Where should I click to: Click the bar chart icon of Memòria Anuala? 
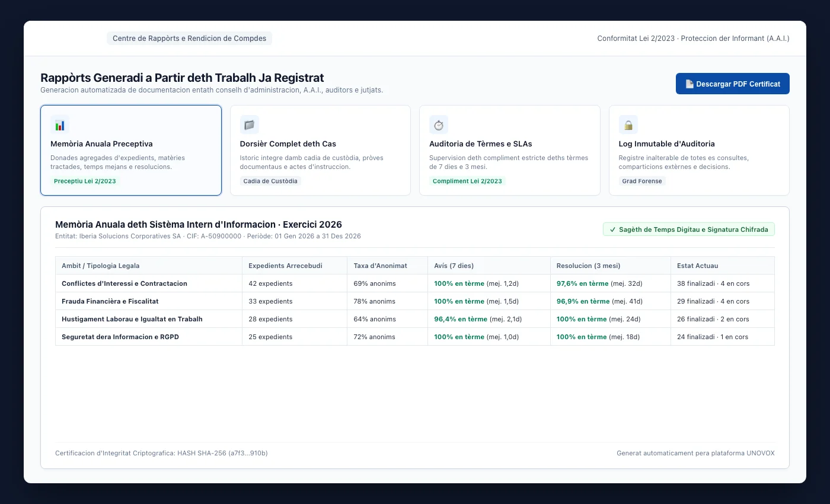coord(60,125)
